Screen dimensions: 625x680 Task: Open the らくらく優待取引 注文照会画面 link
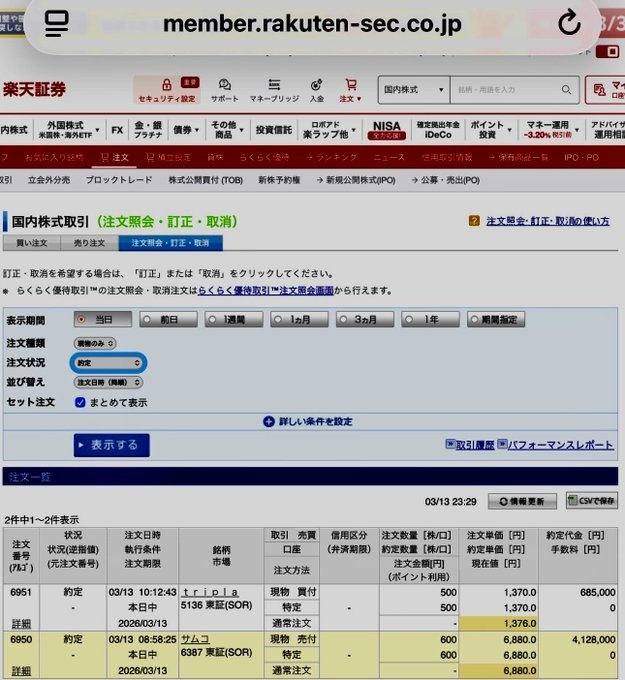point(266,291)
